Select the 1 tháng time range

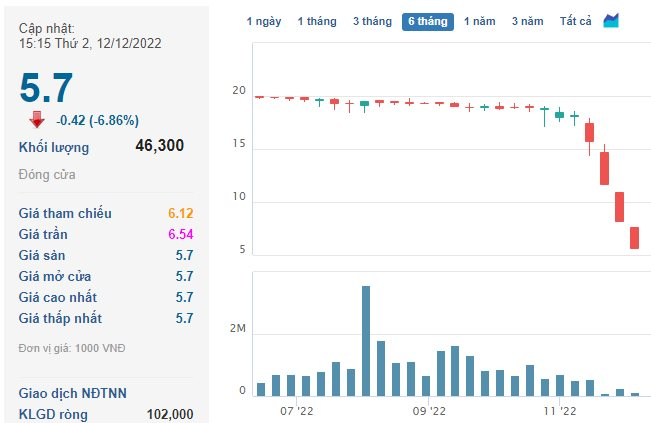(317, 22)
